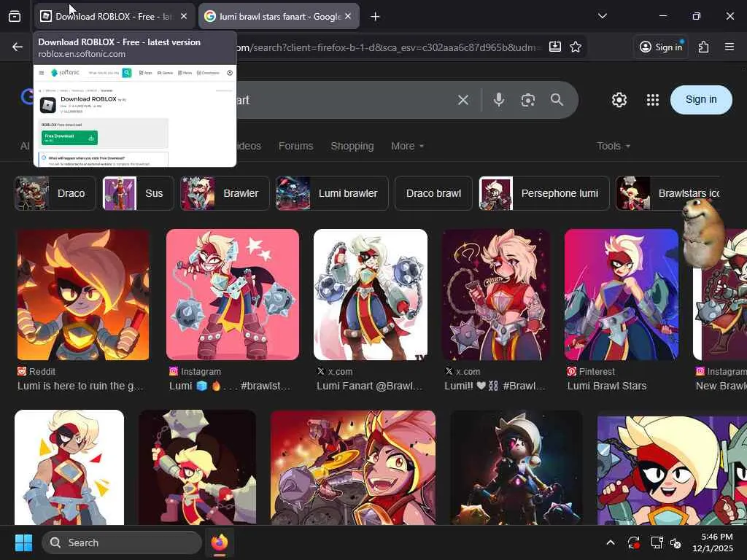The height and width of the screenshot is (560, 747).
Task: Select the Brawler suggestion chip
Action: [225, 193]
